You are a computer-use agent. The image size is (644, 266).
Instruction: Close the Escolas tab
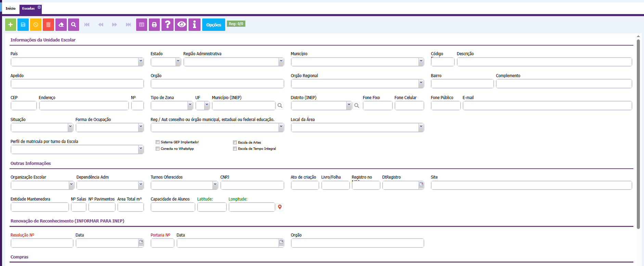39,7
